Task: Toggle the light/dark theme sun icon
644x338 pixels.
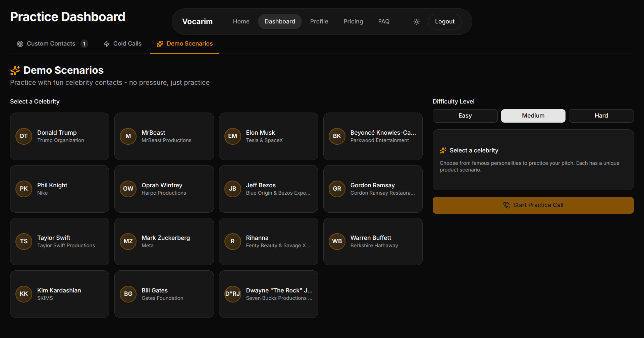Action: pos(416,22)
